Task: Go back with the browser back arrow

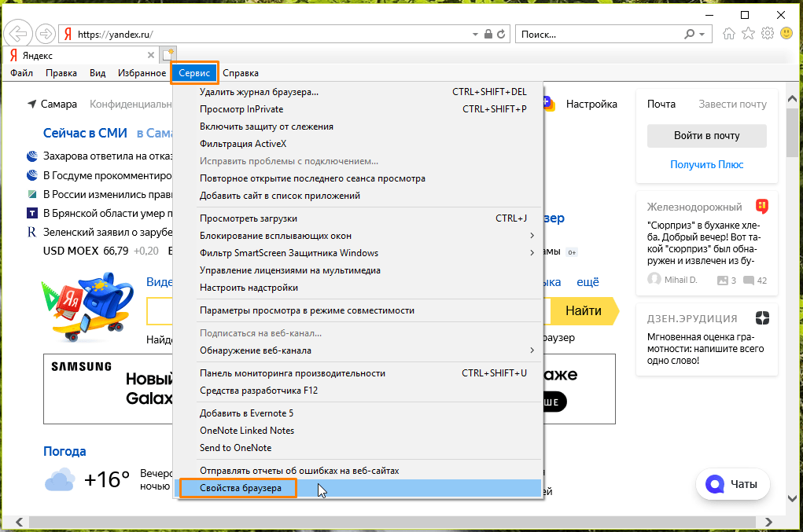Action: 18,35
